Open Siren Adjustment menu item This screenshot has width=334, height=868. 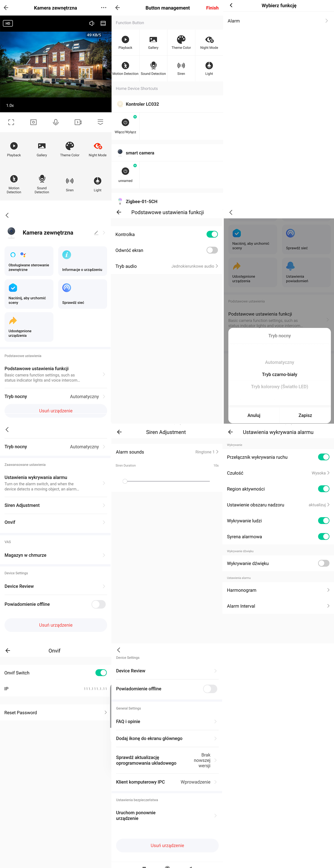(x=55, y=505)
